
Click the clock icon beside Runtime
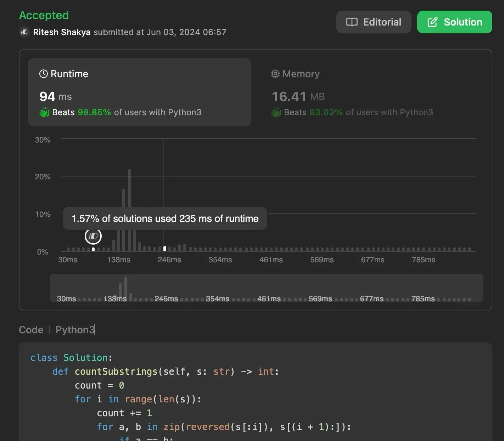43,73
